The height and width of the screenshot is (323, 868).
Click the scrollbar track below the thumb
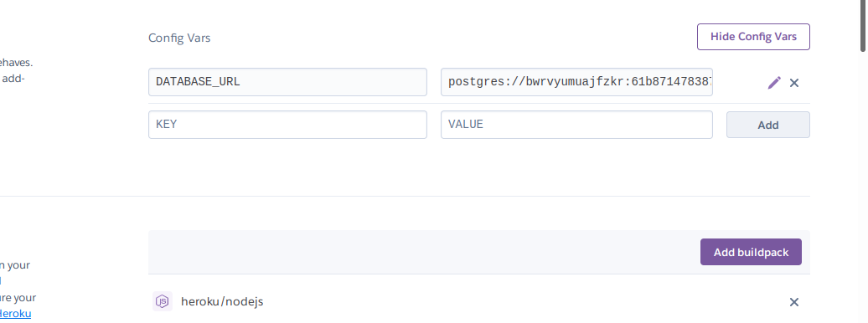click(863, 188)
